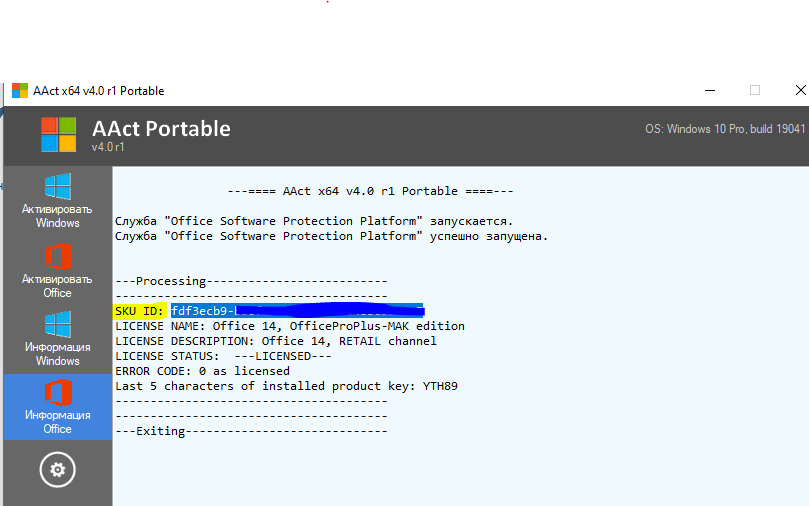The height and width of the screenshot is (506, 809).
Task: Click the window title AAct x64 v4.0 r1 Portable
Action: click(x=99, y=91)
